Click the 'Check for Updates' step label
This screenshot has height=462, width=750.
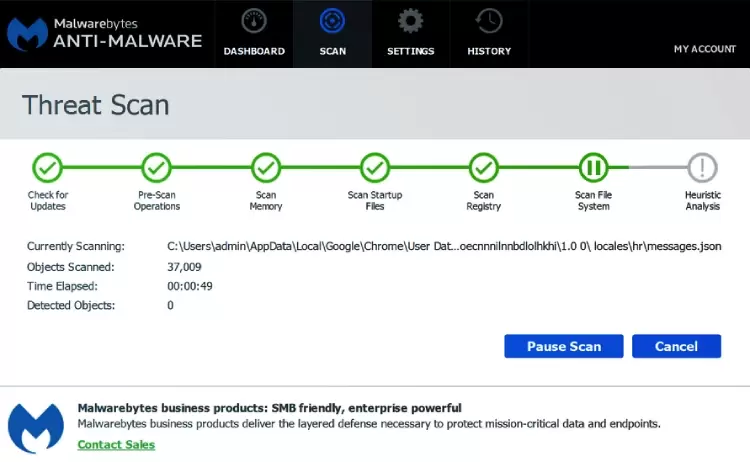pos(48,201)
